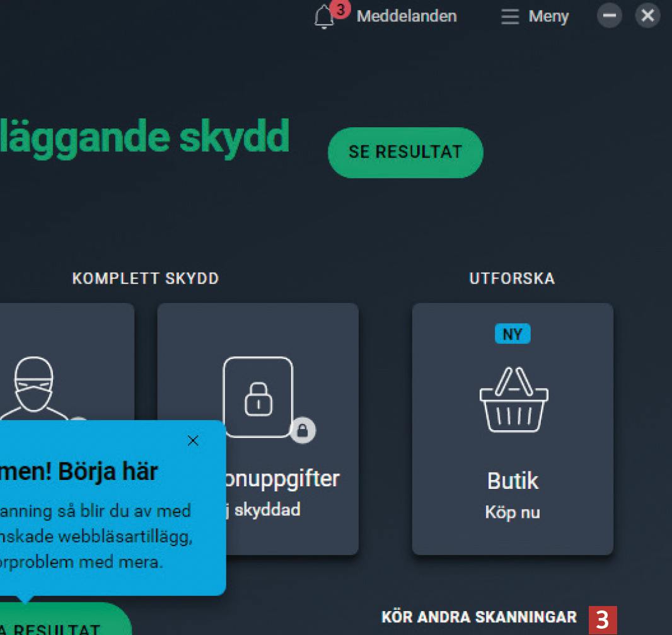Open the hamburger Meny icon

(510, 17)
